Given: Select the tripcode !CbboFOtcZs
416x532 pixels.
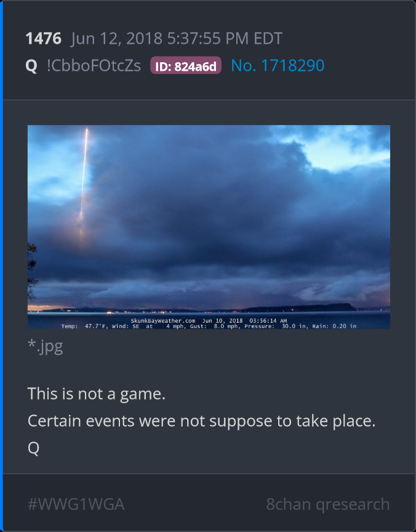Looking at the screenshot, I should tap(94, 65).
